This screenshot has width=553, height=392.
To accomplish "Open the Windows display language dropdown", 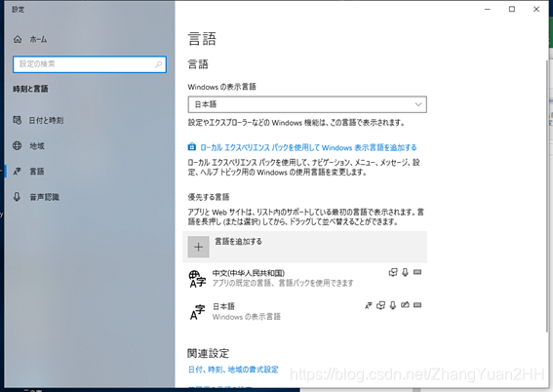I will click(307, 104).
